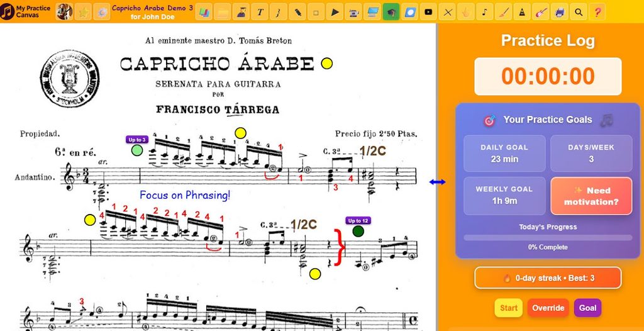
Task: Click the curly brace tool icon
Action: (x=279, y=11)
